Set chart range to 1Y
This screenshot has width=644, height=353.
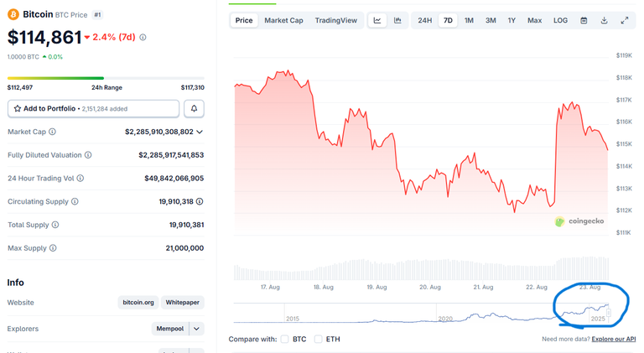pyautogui.click(x=512, y=20)
